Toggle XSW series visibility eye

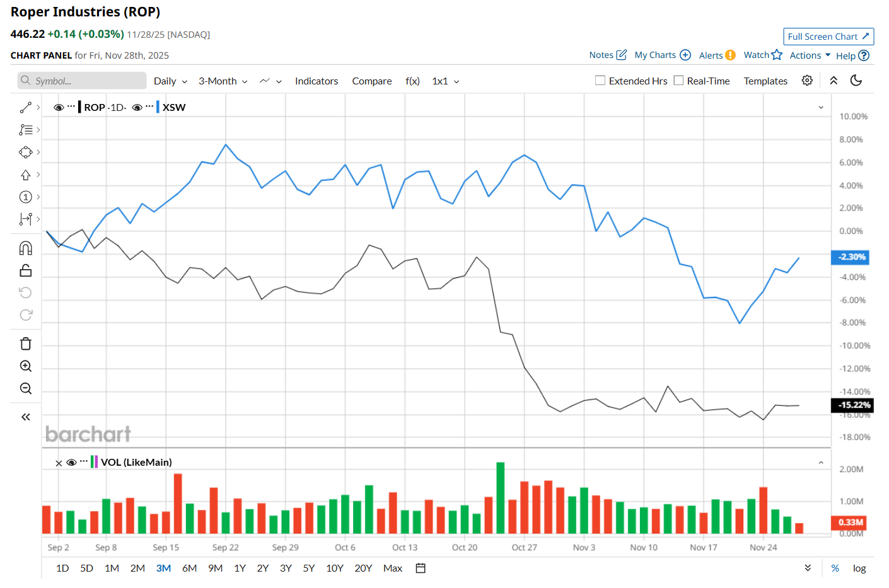[x=137, y=107]
